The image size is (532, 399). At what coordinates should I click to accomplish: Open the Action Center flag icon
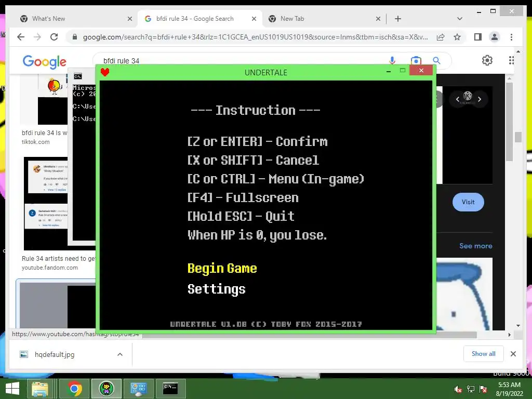point(483,389)
